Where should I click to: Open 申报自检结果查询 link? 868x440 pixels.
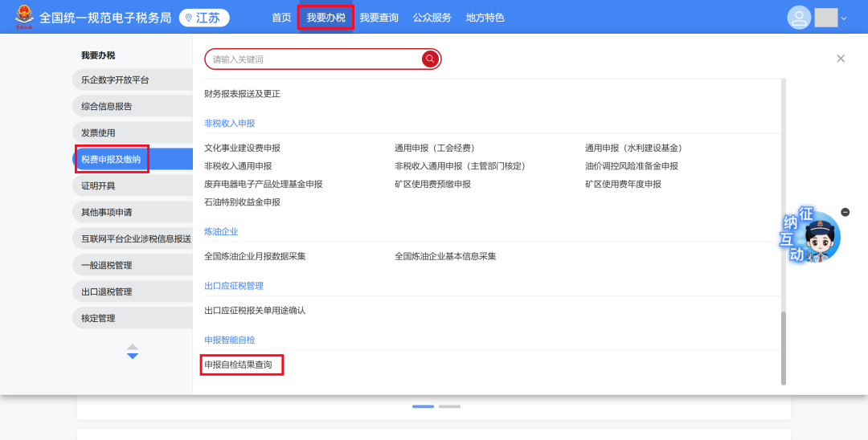click(239, 365)
